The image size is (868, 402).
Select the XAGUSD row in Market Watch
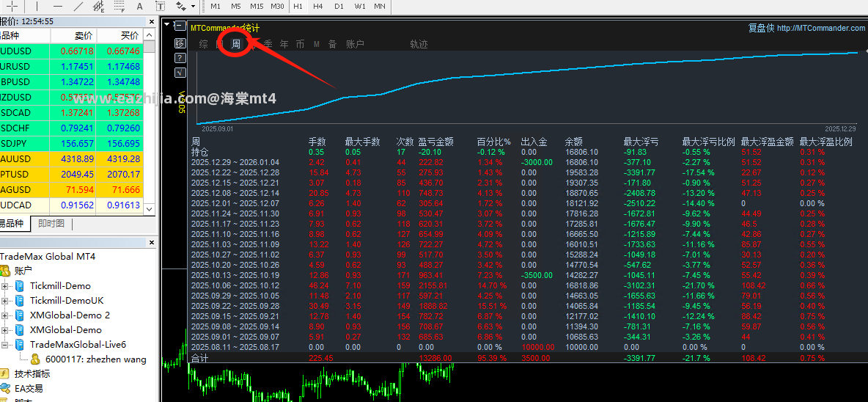coord(71,189)
